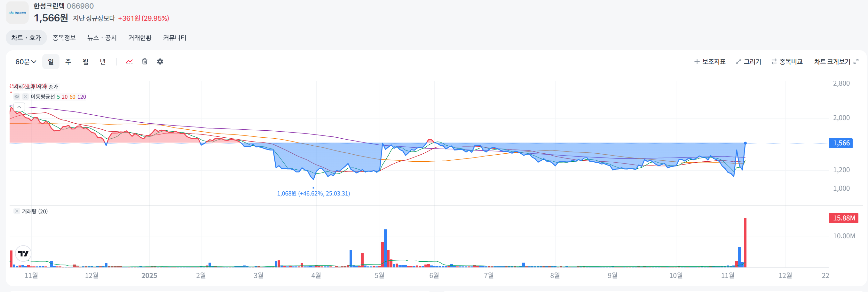Open 종목비교 stock comparison

point(787,62)
